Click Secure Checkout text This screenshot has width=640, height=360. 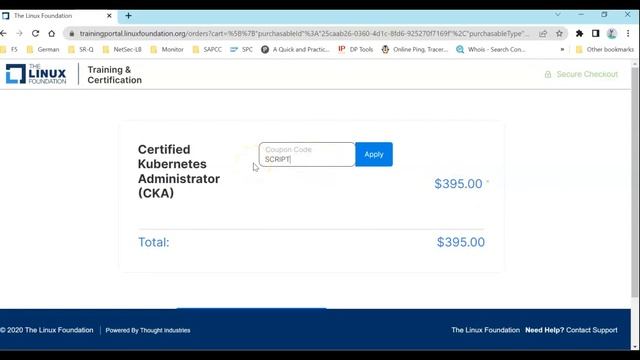[587, 74]
